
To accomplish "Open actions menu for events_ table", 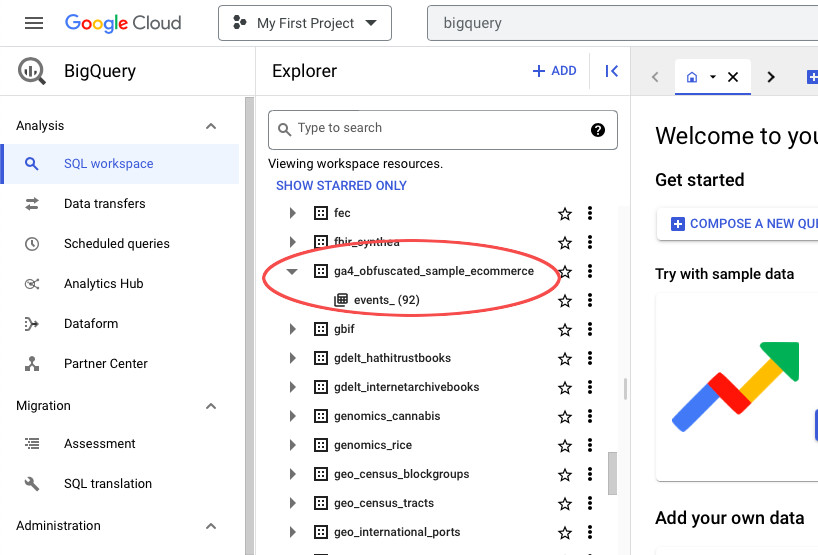I will 590,300.
